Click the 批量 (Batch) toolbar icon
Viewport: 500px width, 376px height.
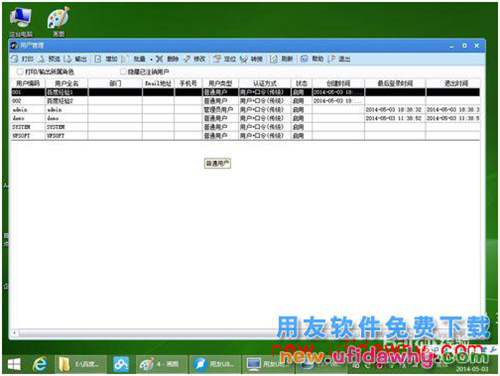click(x=126, y=59)
